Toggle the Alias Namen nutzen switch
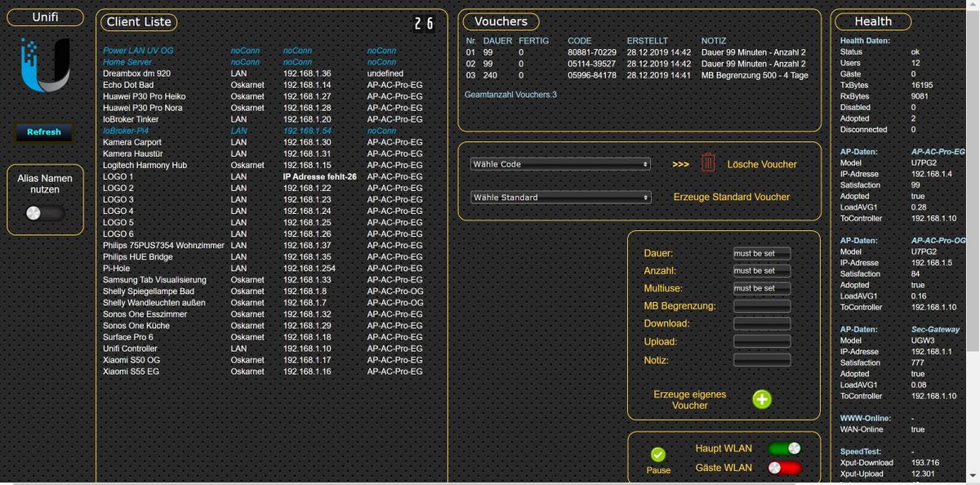This screenshot has width=980, height=485. (44, 213)
